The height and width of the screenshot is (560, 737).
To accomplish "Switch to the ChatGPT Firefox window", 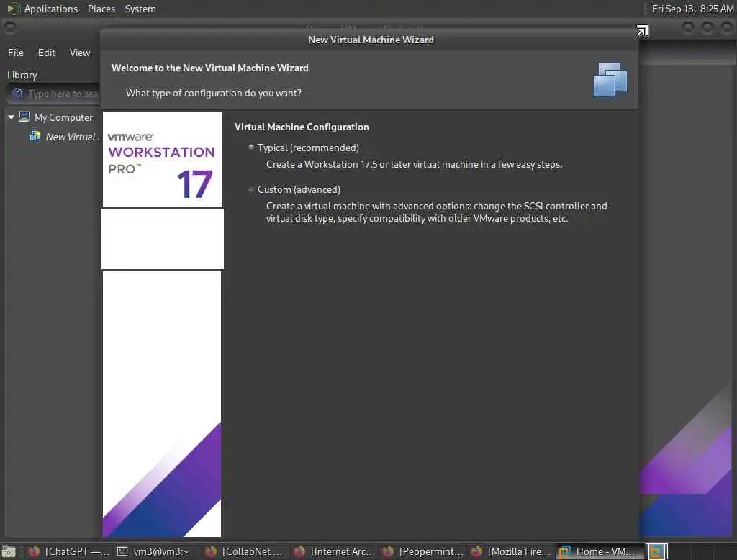I will [x=68, y=551].
